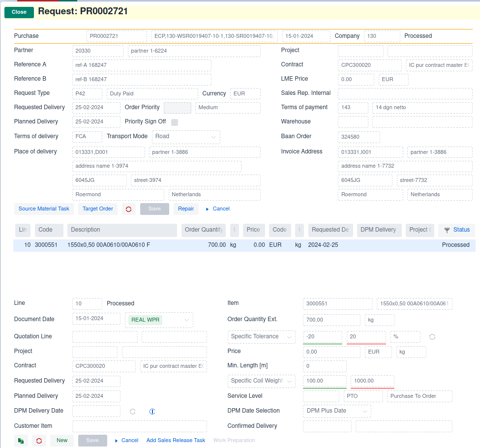
Task: Click Work Preparation greyed link
Action: tap(234, 441)
